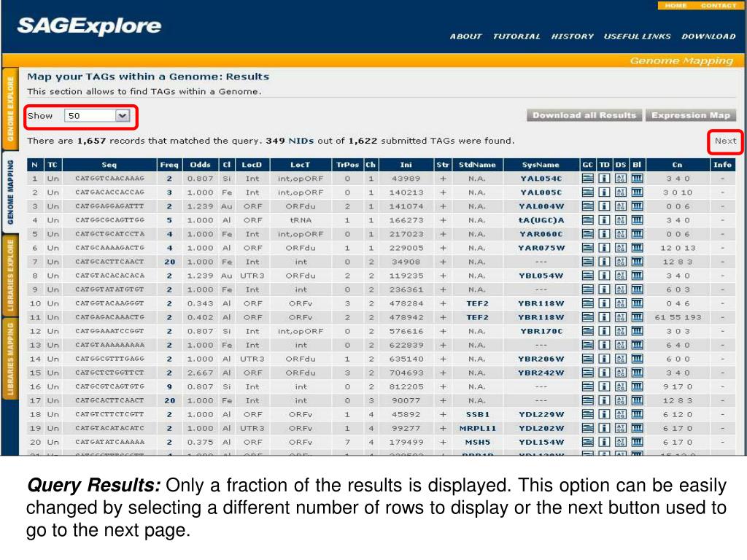Image resolution: width=747 pixels, height=560 pixels.
Task: Open DS icon in YBR242W row
Action: (x=620, y=373)
